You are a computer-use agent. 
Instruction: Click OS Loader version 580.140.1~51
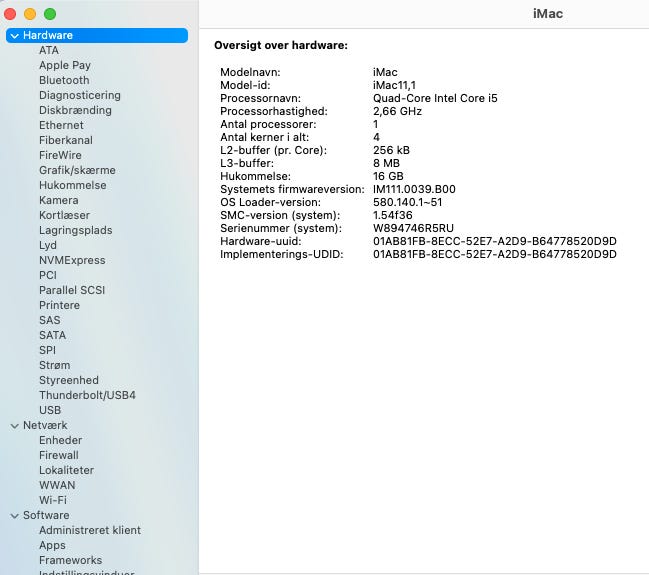point(407,202)
